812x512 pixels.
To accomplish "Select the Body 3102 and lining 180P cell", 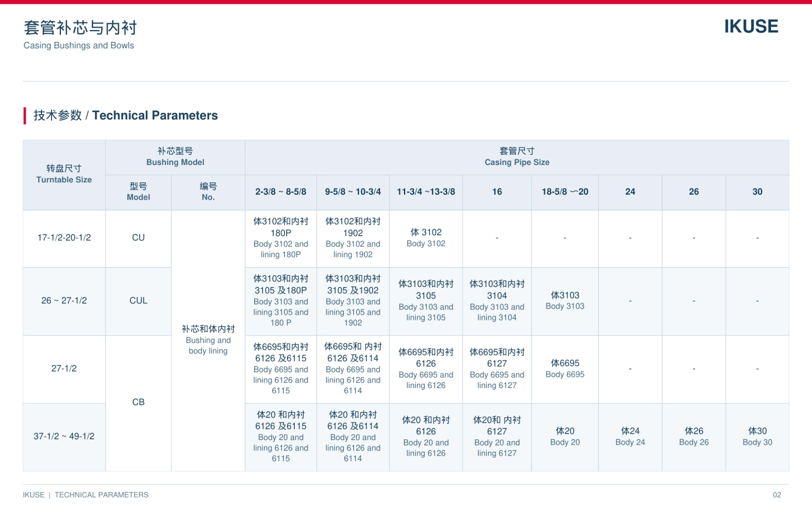I will click(281, 238).
